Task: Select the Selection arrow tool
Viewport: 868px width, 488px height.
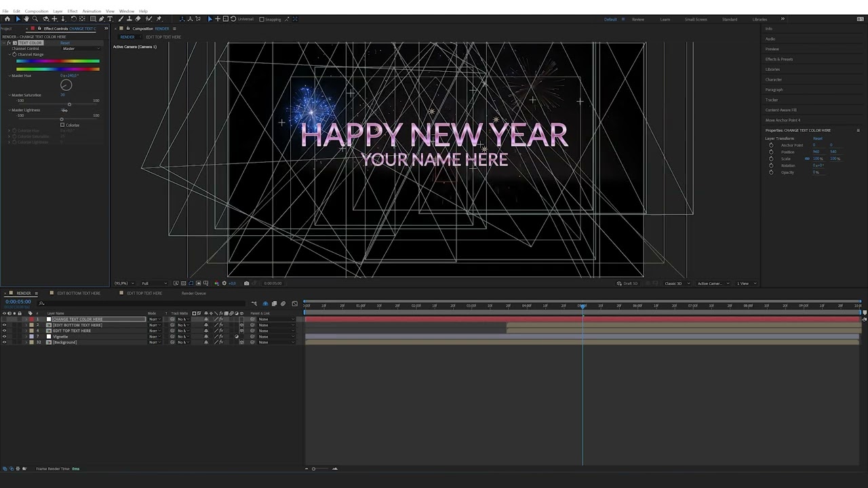Action: (18, 19)
